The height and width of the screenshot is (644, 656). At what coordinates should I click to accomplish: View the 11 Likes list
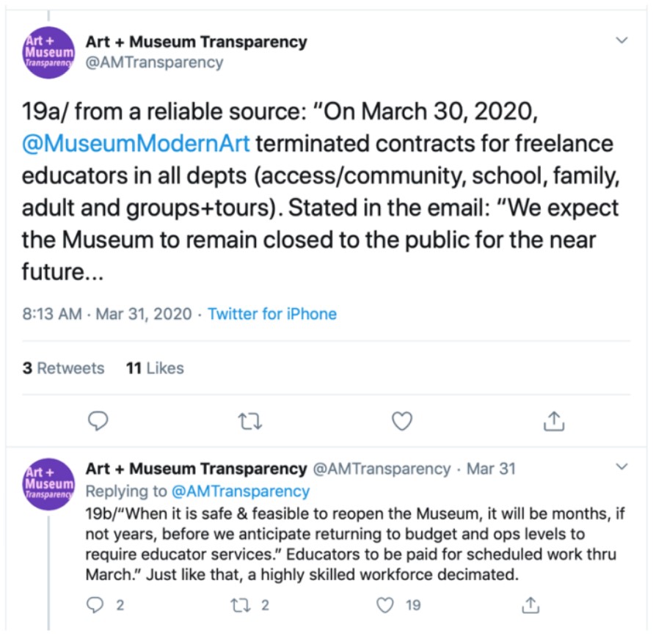point(155,368)
